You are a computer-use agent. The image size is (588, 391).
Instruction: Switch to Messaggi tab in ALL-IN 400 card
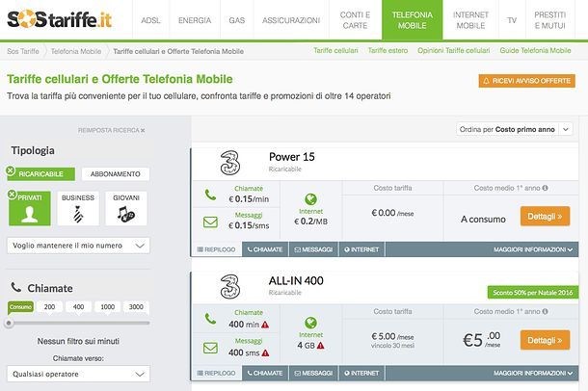pyautogui.click(x=313, y=373)
